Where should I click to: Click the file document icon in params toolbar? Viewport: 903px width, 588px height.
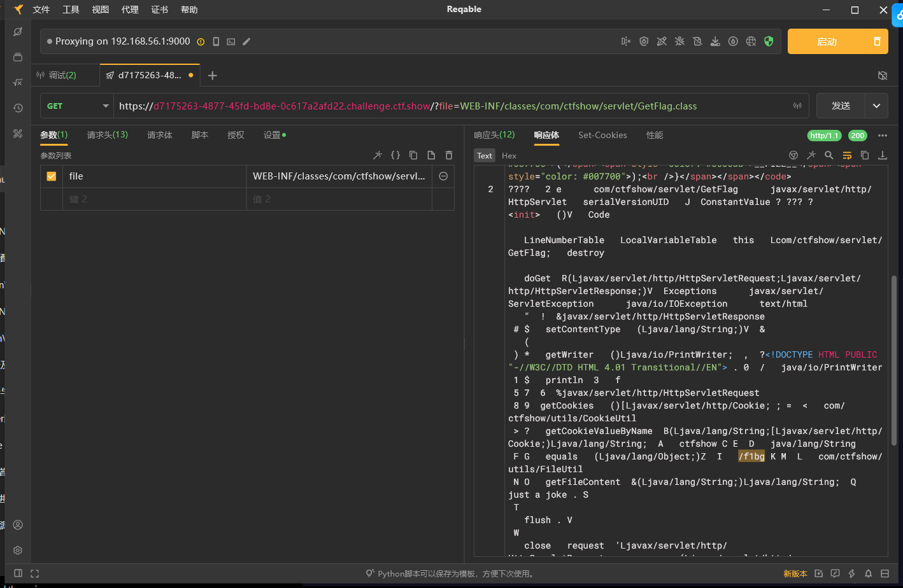(431, 155)
